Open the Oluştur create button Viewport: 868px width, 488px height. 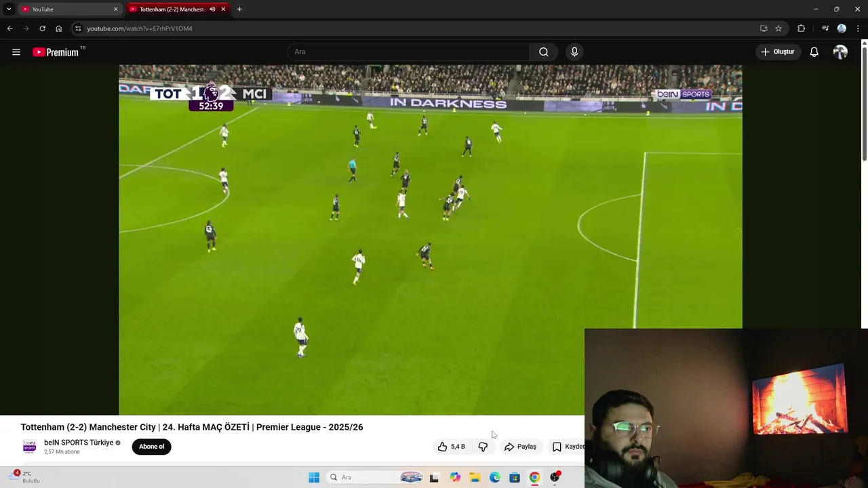pos(778,52)
